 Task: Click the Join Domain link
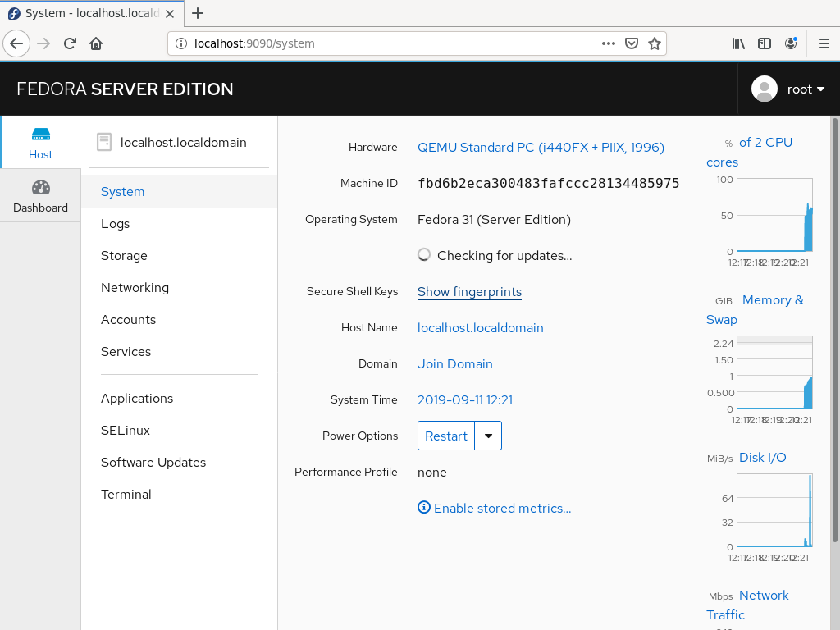[x=454, y=363]
